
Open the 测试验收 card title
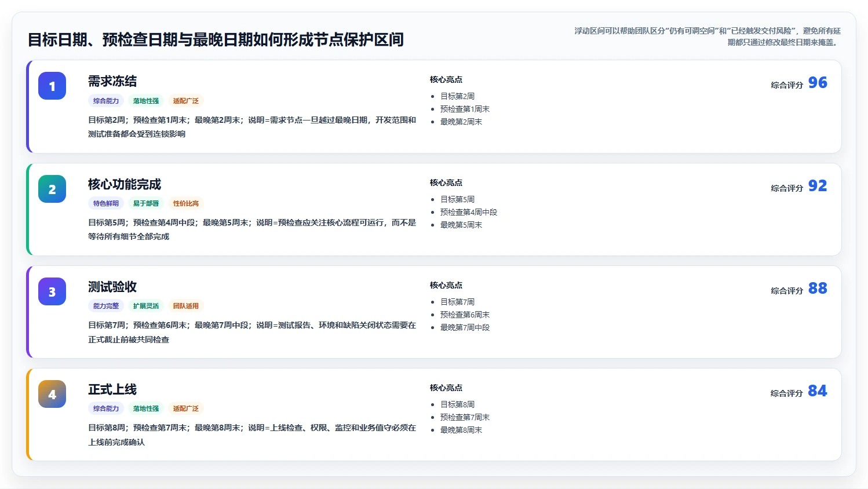pyautogui.click(x=112, y=287)
